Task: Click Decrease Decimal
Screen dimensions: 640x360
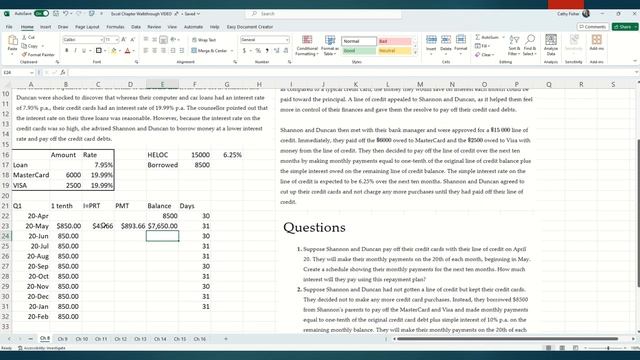Action: (x=285, y=51)
